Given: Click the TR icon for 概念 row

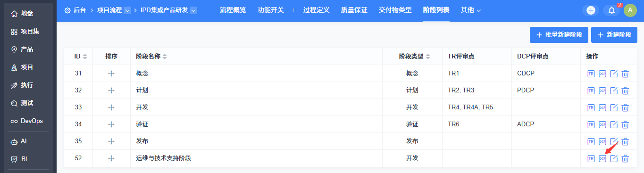Looking at the screenshot, I should pos(591,74).
